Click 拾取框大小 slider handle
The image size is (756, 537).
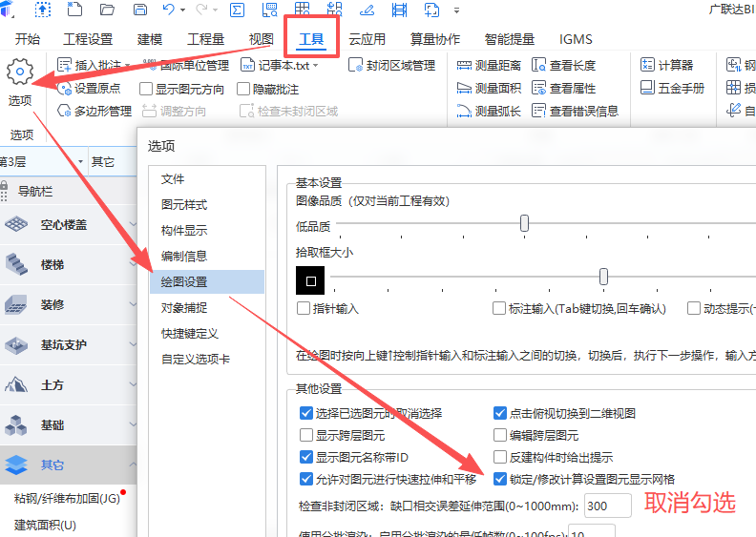[x=603, y=277]
